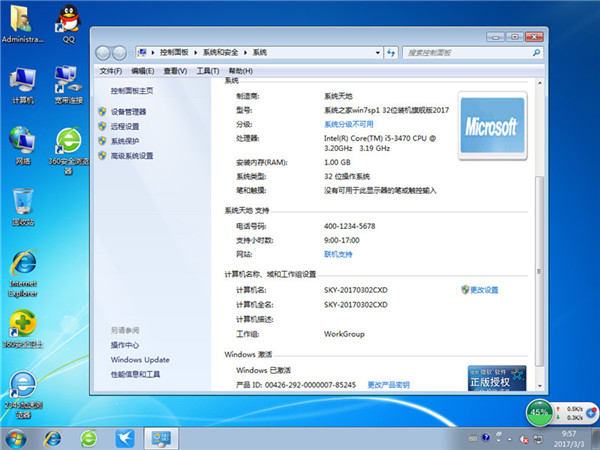Click the search magnifier icon

pyautogui.click(x=536, y=52)
